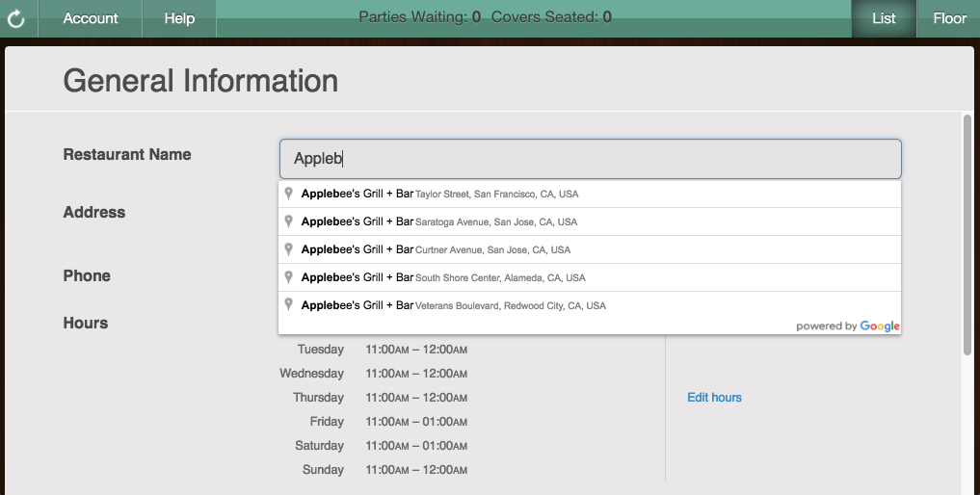The width and height of the screenshot is (980, 495).
Task: Open the Help menu
Action: click(179, 18)
